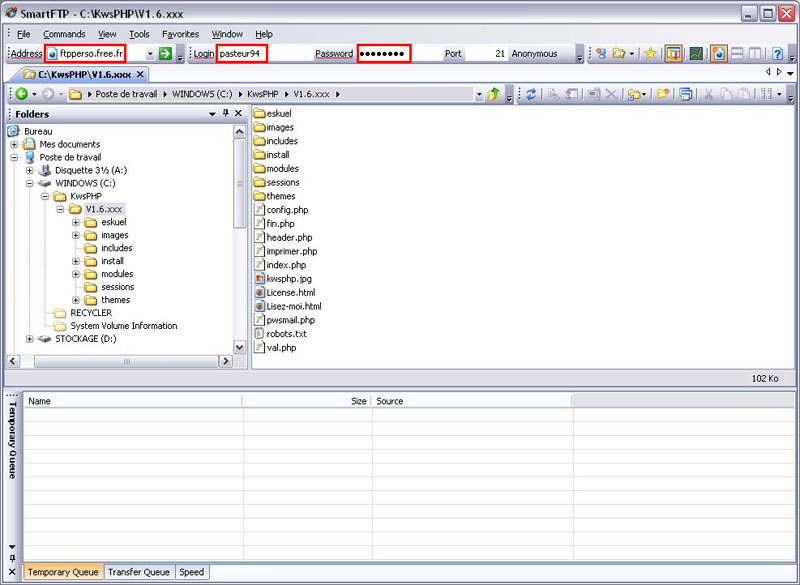
Task: Open the back button history dropdown
Action: [34, 94]
